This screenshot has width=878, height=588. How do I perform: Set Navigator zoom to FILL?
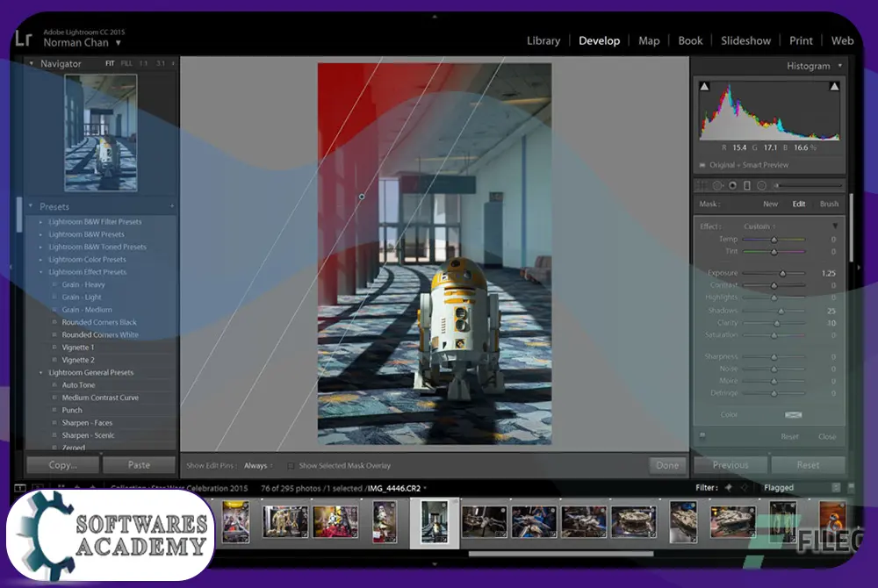126,64
